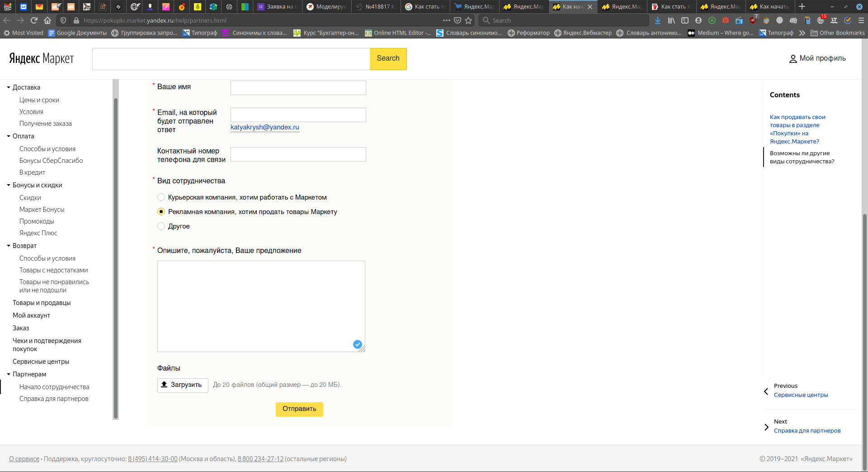Reload the page with the refresh icon

[34, 20]
